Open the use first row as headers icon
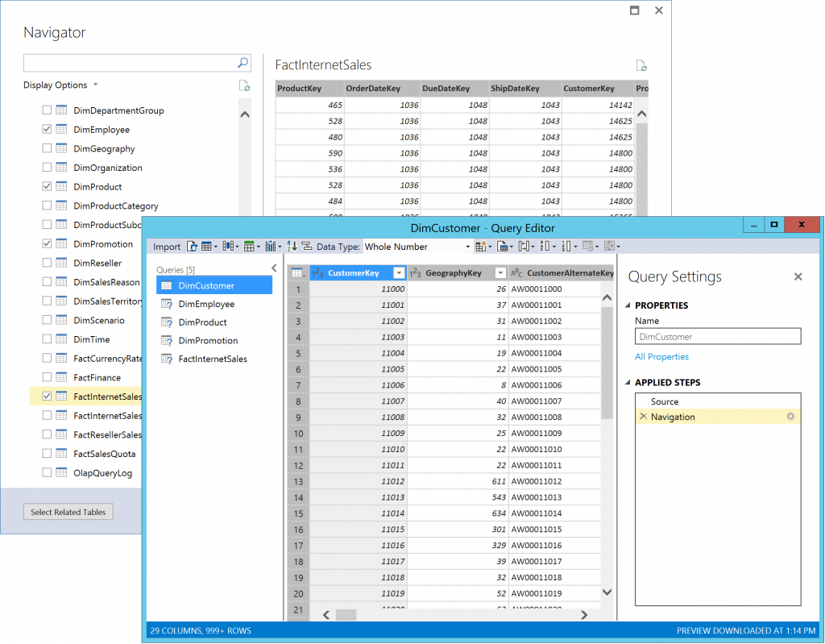The image size is (825, 644). click(504, 247)
